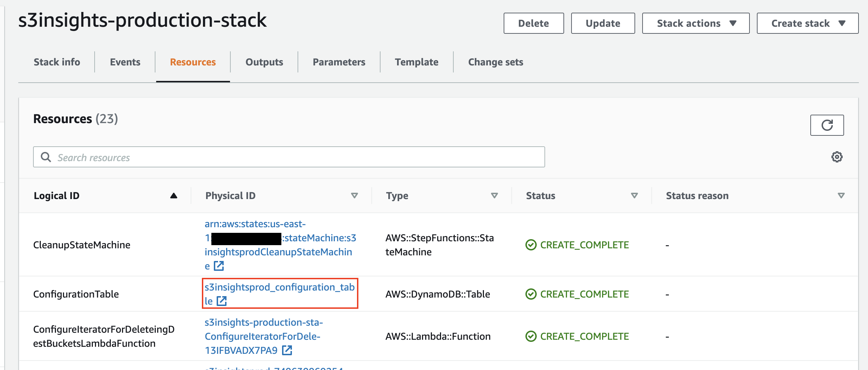Open the Template tab
This screenshot has width=868, height=370.
point(416,62)
